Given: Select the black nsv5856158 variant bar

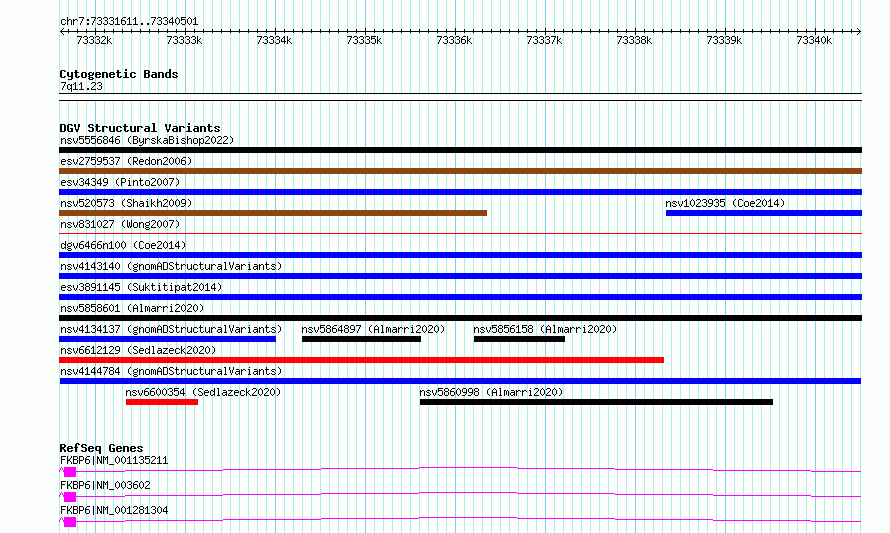Looking at the screenshot, I should pos(519,339).
